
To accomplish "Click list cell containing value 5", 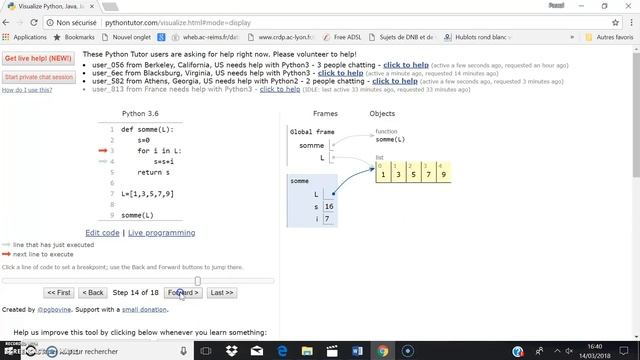I will (413, 172).
